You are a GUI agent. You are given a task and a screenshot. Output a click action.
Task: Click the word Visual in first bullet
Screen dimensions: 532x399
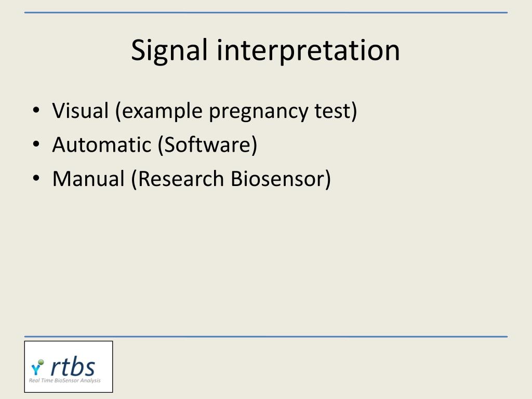click(x=81, y=110)
